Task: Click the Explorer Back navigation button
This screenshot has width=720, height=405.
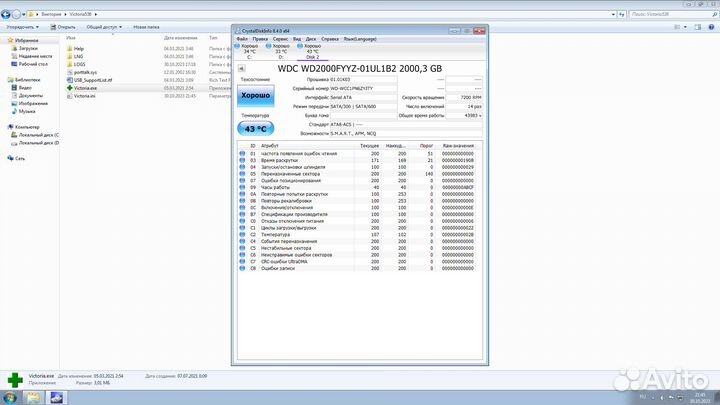Action: coord(6,14)
